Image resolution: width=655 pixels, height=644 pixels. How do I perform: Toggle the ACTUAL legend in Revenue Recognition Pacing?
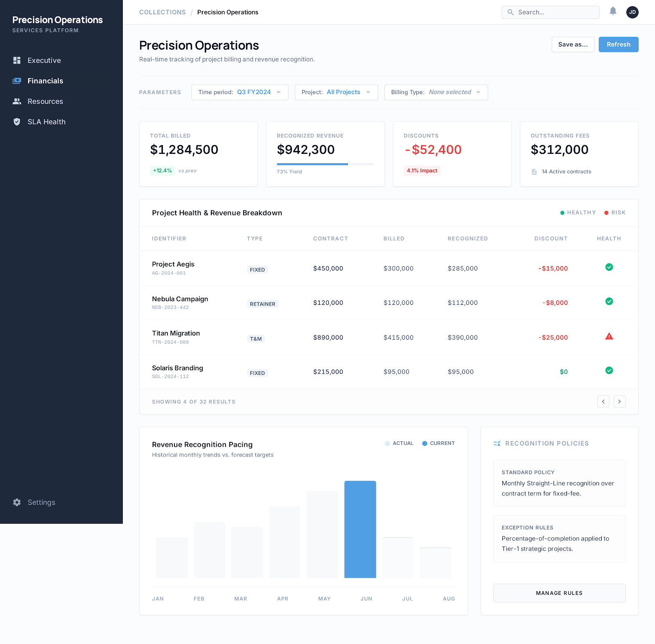(x=399, y=443)
